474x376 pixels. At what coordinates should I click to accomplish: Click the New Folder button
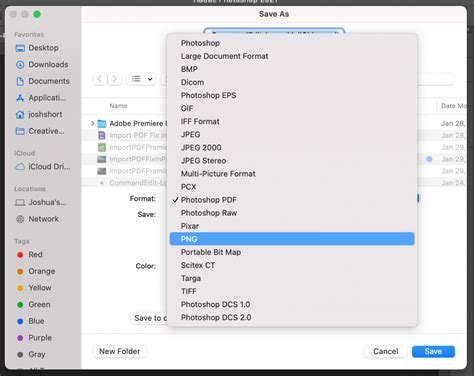point(120,352)
